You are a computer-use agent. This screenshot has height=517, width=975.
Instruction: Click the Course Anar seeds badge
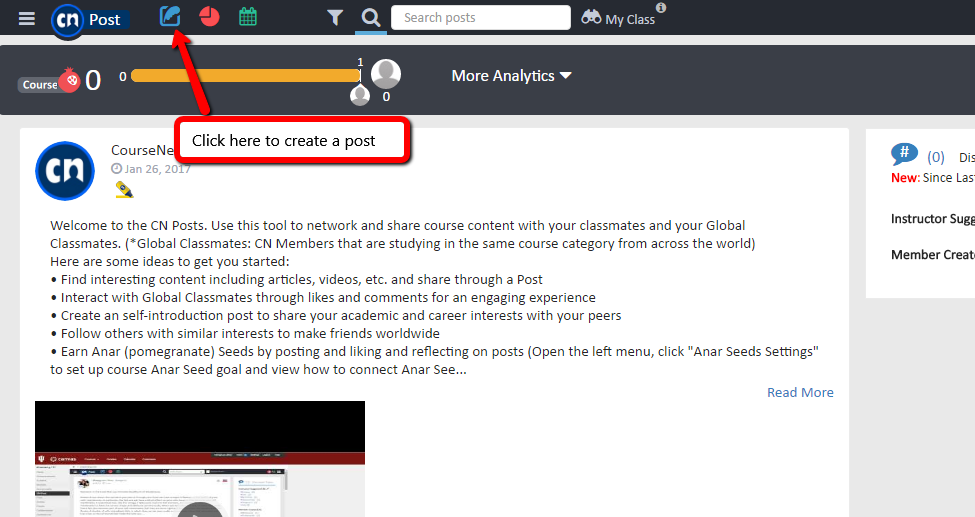pos(50,82)
